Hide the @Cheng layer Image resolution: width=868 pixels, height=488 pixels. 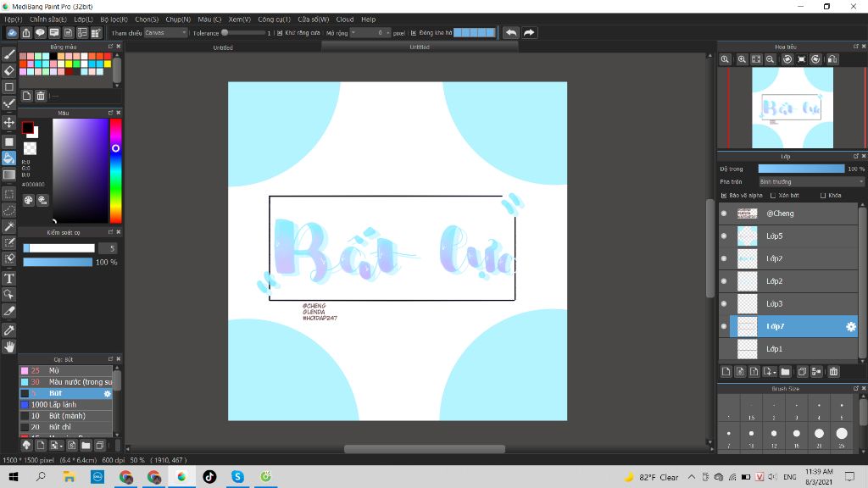(x=724, y=213)
